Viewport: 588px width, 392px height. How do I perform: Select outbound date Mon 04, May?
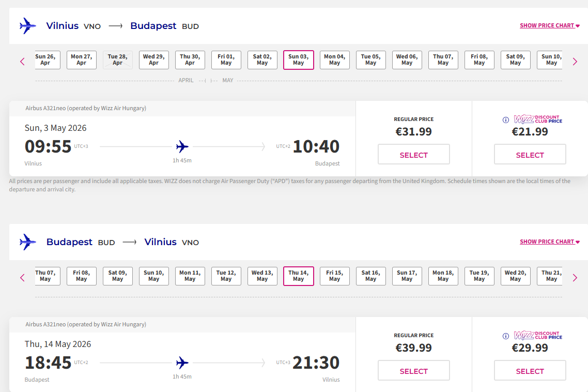(334, 60)
